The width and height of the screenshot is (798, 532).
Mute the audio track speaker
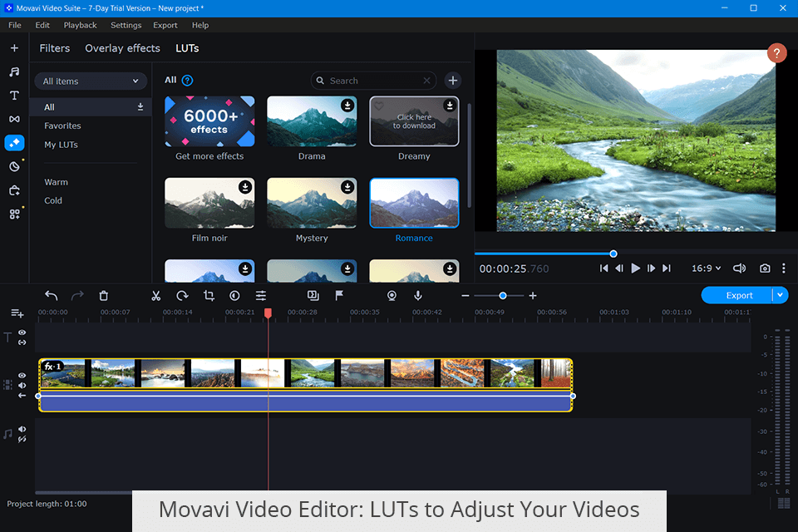click(22, 429)
